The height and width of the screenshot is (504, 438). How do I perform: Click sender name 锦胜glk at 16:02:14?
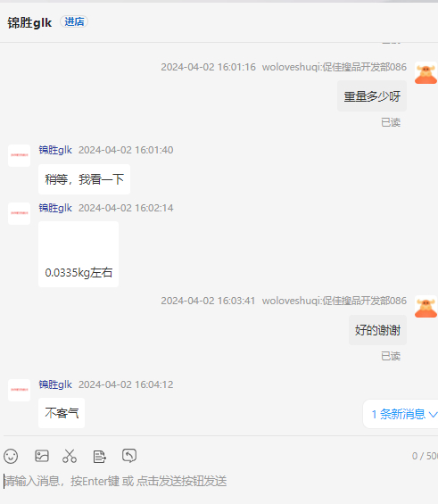tap(55, 208)
